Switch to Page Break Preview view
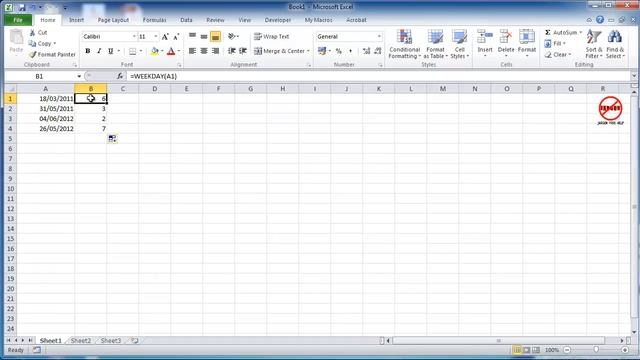This screenshot has height=360, width=640. point(536,350)
